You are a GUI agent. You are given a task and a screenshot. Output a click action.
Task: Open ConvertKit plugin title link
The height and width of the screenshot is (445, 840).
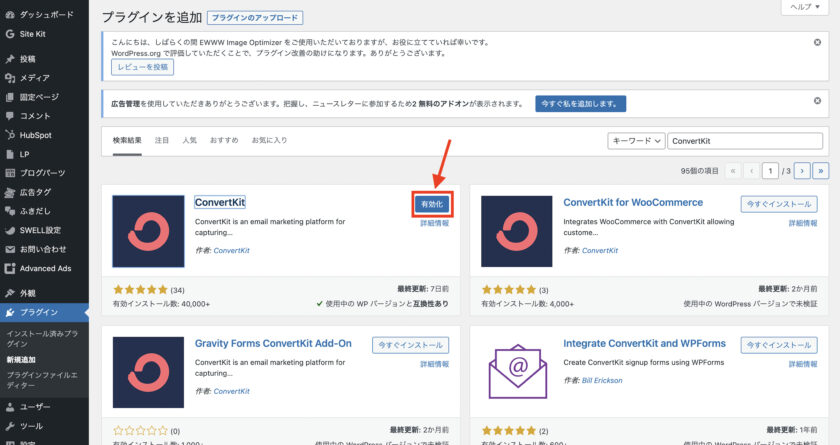(220, 202)
